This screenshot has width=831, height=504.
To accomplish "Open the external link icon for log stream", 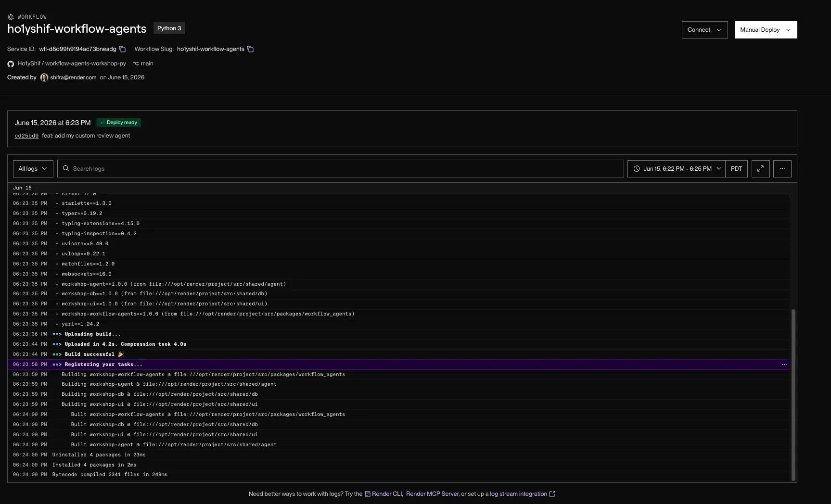I will pyautogui.click(x=552, y=494).
